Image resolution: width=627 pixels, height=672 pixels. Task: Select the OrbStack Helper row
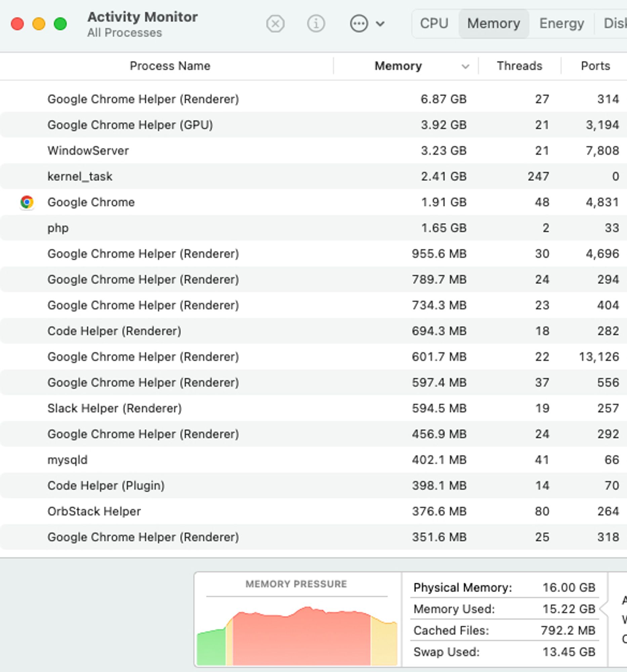(x=313, y=511)
